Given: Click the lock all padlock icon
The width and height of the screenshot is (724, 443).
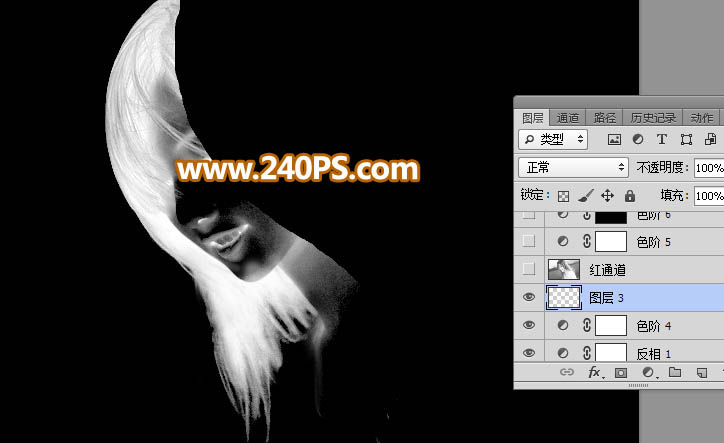Looking at the screenshot, I should 630,196.
